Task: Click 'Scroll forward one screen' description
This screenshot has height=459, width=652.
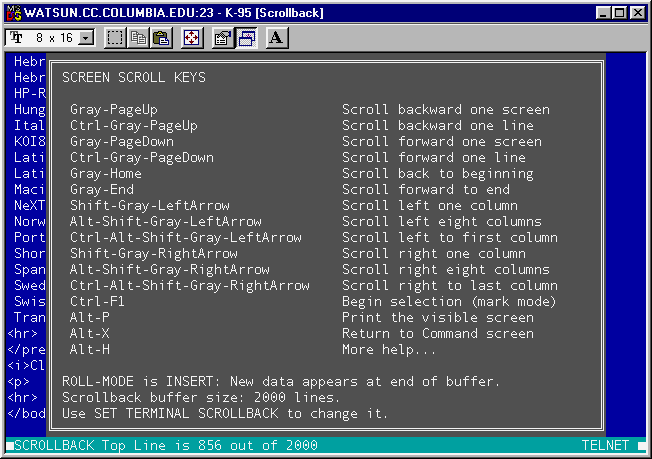Action: pyautogui.click(x=442, y=142)
